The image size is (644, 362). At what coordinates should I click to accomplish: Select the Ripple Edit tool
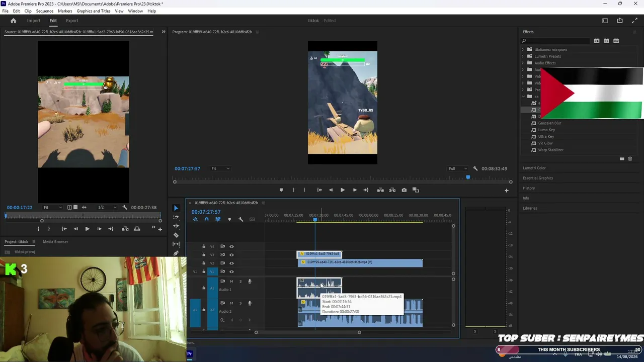[x=176, y=226]
